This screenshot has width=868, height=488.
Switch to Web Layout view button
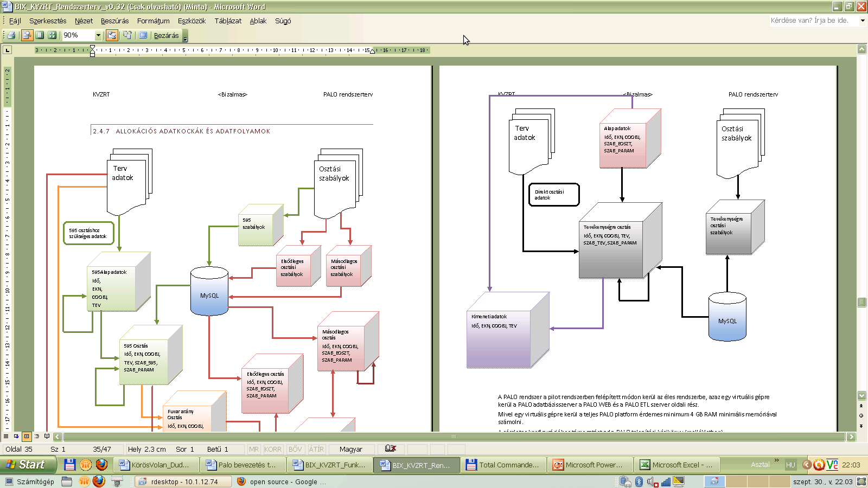click(x=16, y=436)
